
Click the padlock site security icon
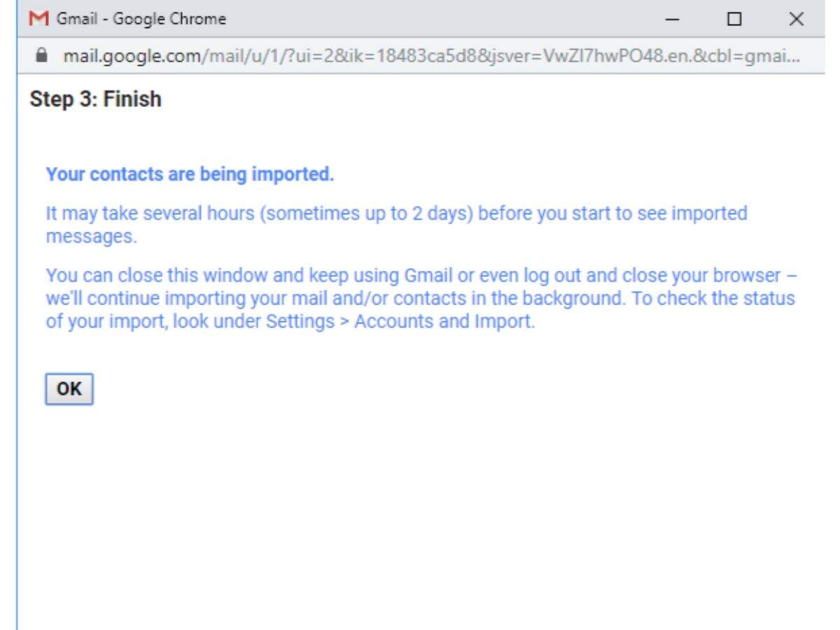pos(45,55)
